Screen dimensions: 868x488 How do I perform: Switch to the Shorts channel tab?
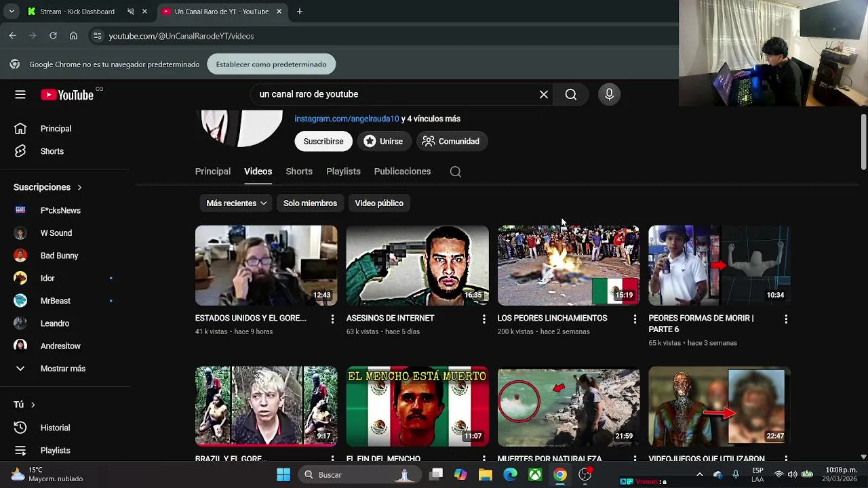pos(299,171)
